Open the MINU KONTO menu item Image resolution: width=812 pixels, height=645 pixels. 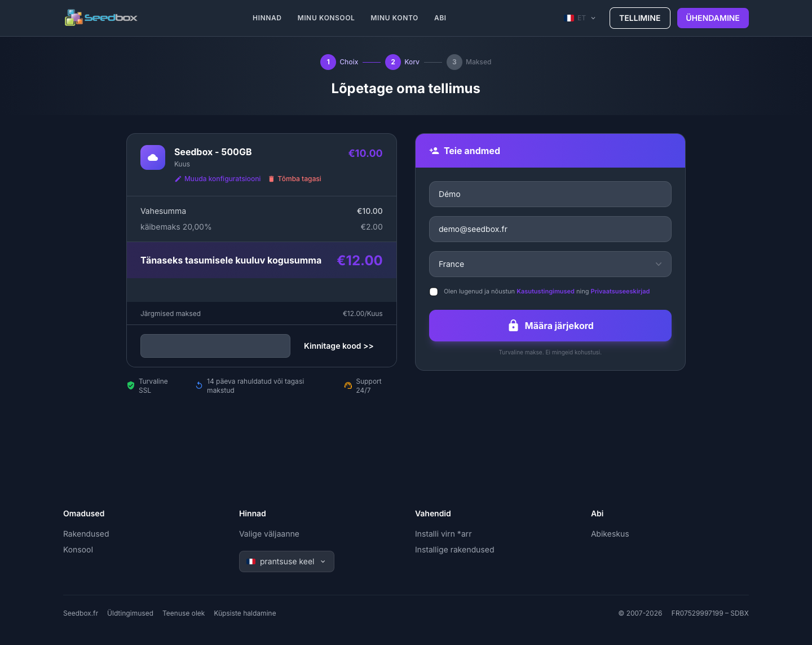pos(394,18)
